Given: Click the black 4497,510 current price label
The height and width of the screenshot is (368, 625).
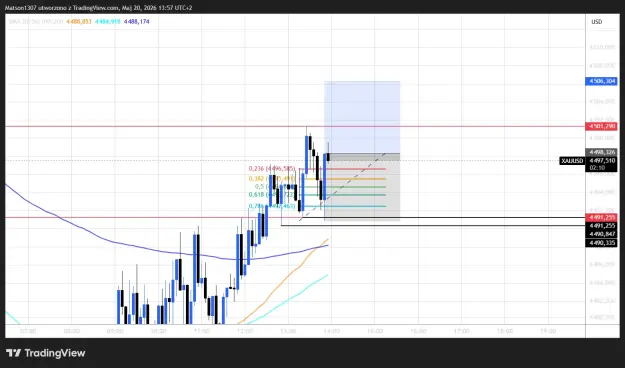Looking at the screenshot, I should [x=601, y=160].
